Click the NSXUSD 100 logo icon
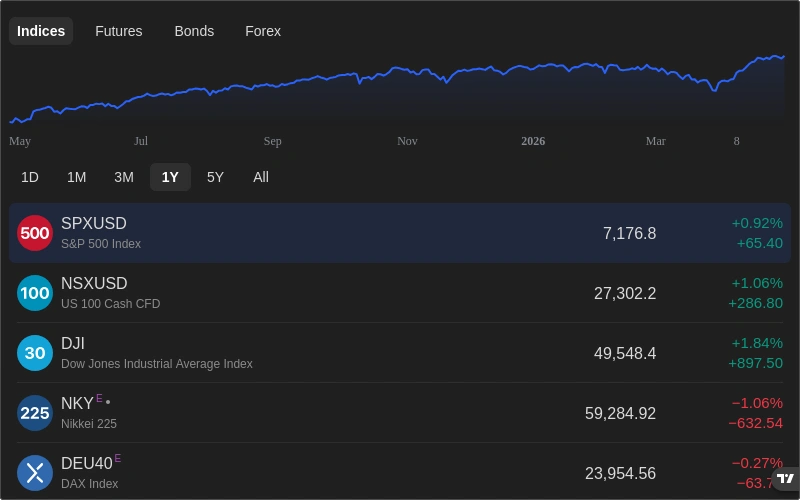This screenshot has width=800, height=500. click(35, 293)
